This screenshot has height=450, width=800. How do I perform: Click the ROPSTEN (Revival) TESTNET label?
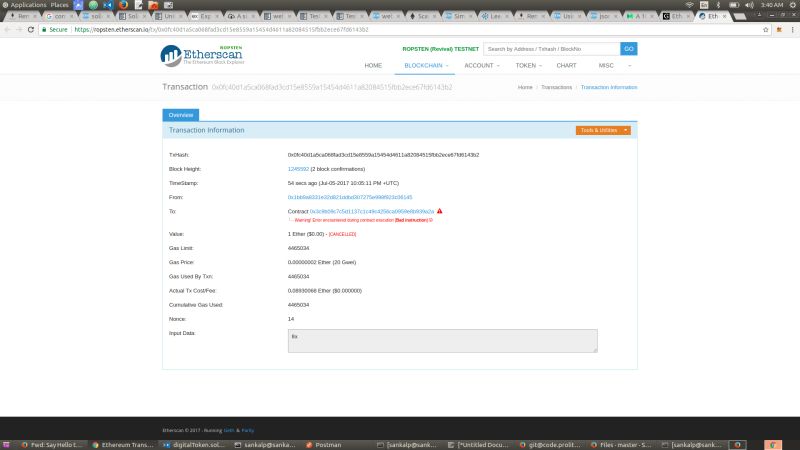tap(440, 49)
